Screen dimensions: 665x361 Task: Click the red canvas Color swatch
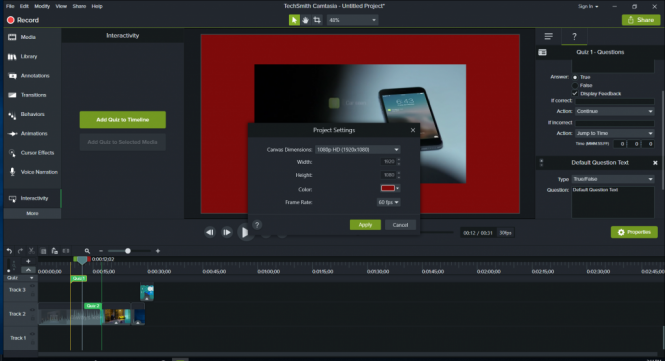pos(388,188)
